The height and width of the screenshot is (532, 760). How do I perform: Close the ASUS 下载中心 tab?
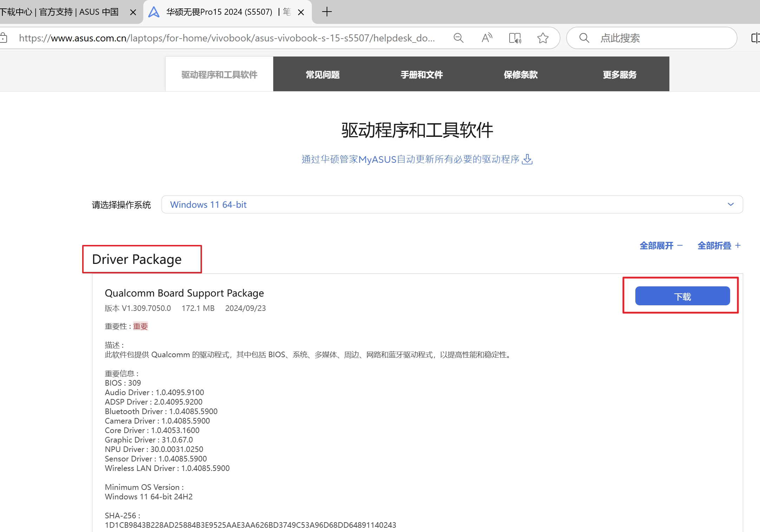tap(133, 12)
